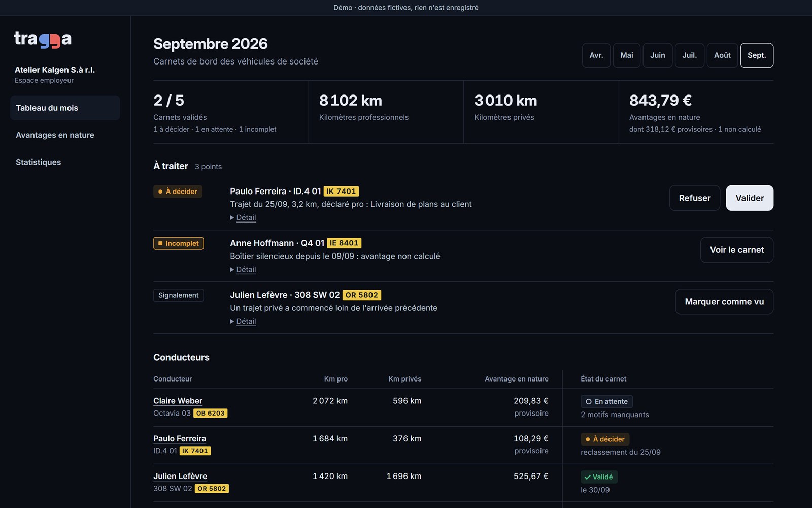Screen dimensions: 812x508
Task: Switch to the Août month tab
Action: [x=722, y=55]
